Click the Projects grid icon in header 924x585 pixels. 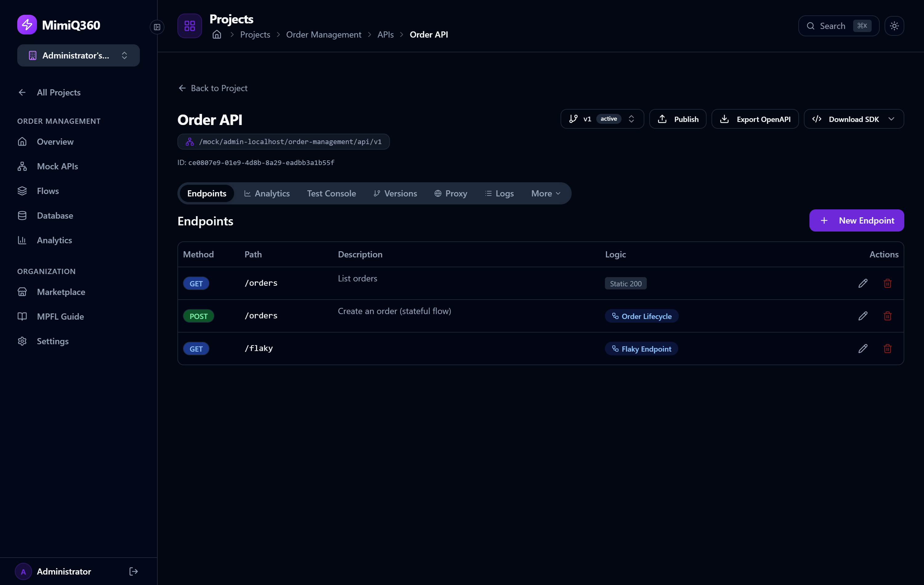[189, 26]
